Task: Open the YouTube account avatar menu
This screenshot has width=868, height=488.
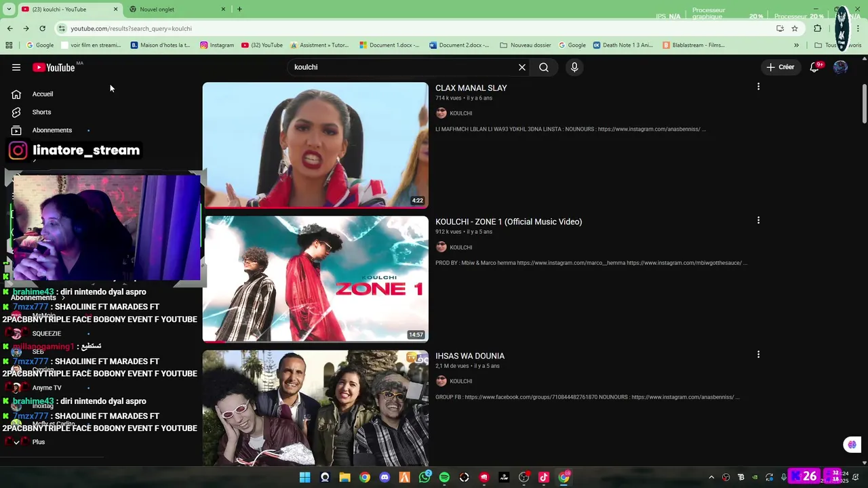Action: click(840, 67)
